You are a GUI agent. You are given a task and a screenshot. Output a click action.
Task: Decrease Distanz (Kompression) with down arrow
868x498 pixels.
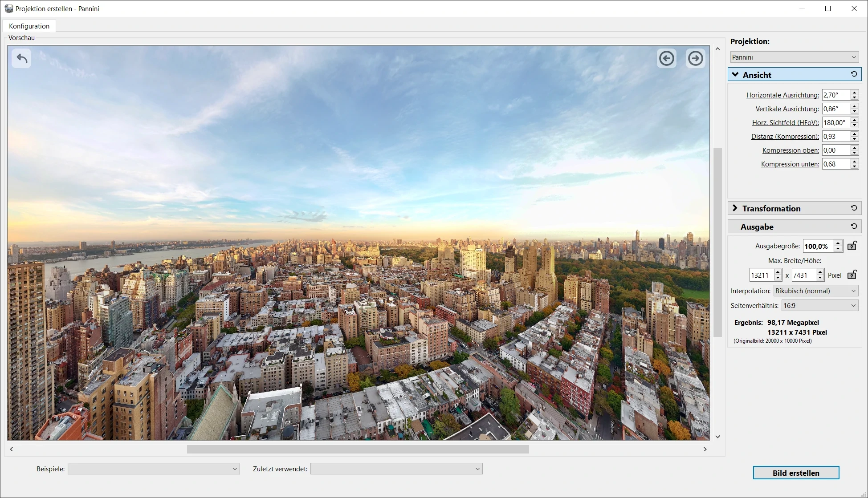[x=854, y=139]
